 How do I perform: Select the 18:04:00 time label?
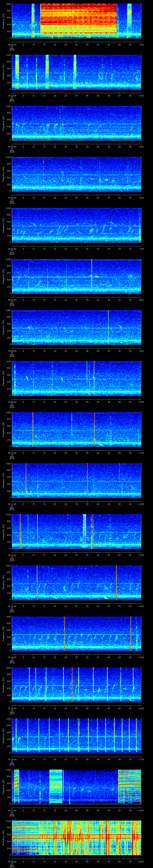tap(12, 147)
